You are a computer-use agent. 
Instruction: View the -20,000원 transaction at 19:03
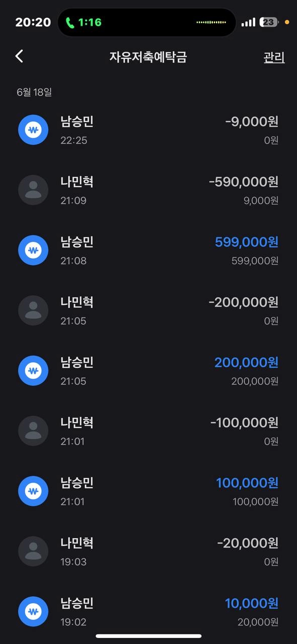point(148,551)
